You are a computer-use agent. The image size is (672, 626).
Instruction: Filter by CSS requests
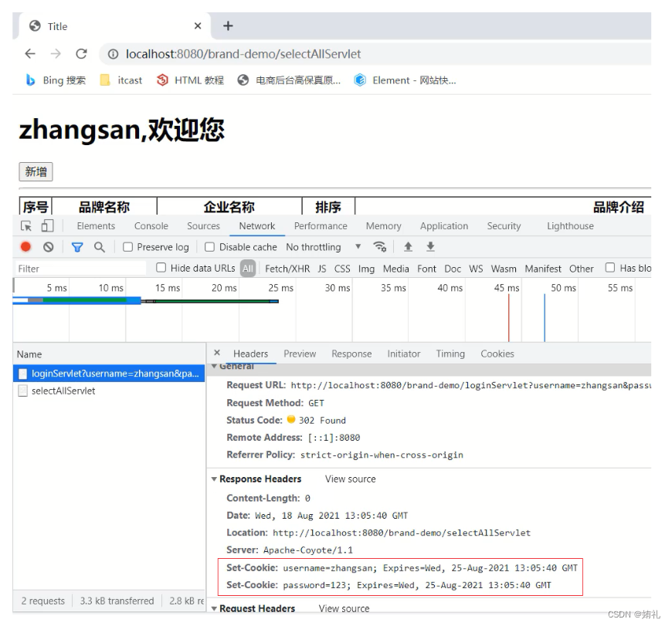(342, 269)
